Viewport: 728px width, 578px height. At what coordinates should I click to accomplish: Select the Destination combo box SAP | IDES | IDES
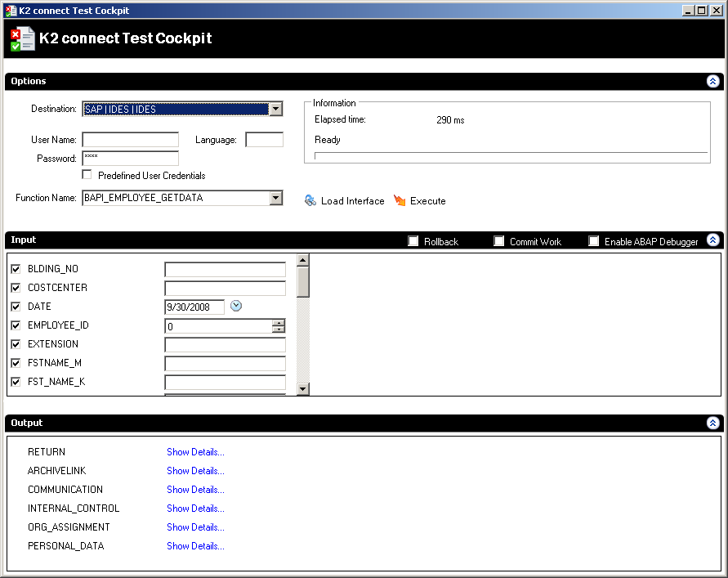point(182,110)
